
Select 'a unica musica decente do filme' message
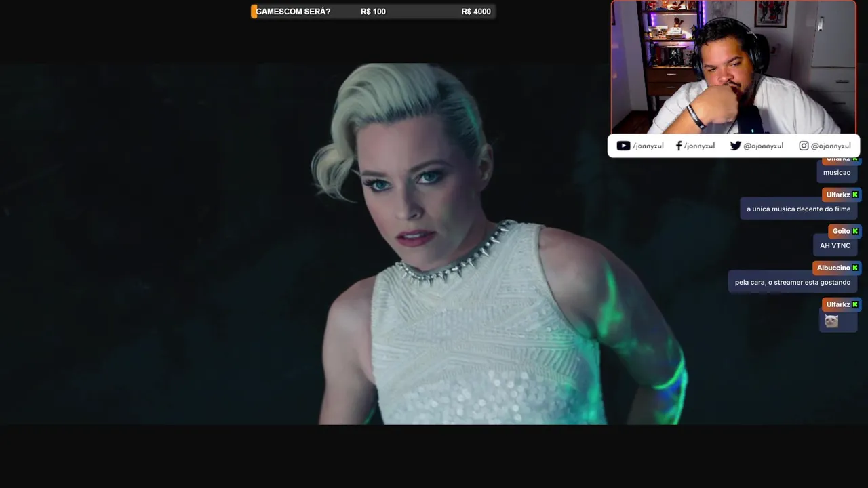tap(798, 209)
